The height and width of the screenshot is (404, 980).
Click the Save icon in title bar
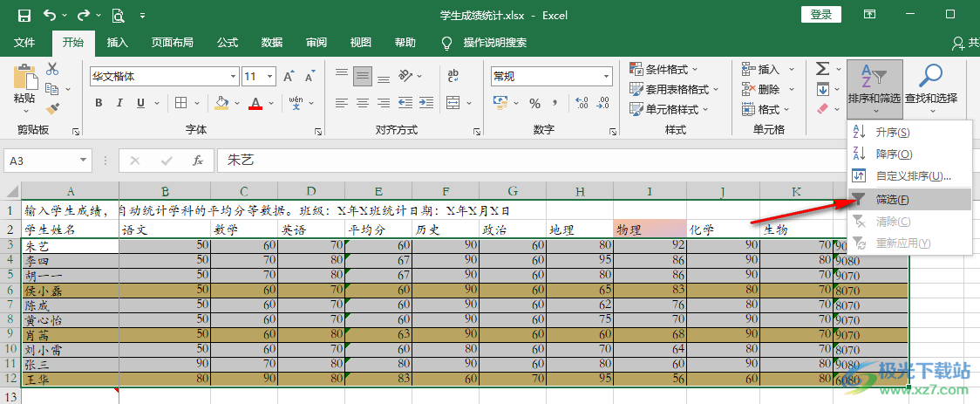point(24,15)
